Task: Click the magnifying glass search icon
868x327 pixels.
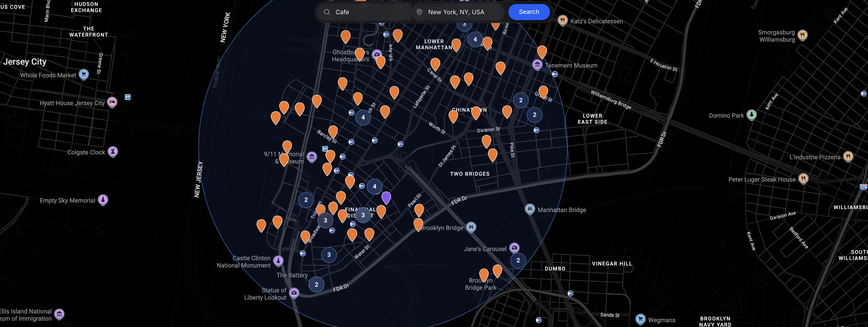Action: [x=327, y=12]
